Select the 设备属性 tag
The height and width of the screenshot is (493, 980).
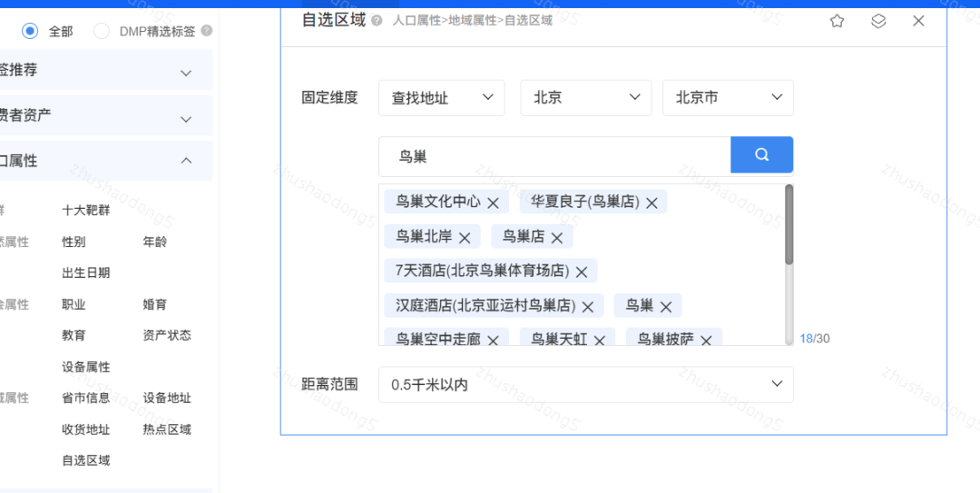[x=85, y=367]
